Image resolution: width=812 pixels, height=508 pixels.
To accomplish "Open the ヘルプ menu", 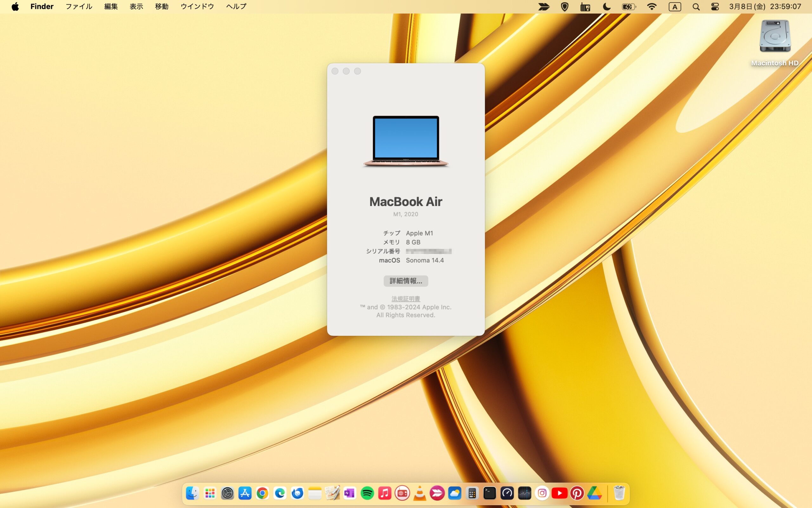I will 236,7.
